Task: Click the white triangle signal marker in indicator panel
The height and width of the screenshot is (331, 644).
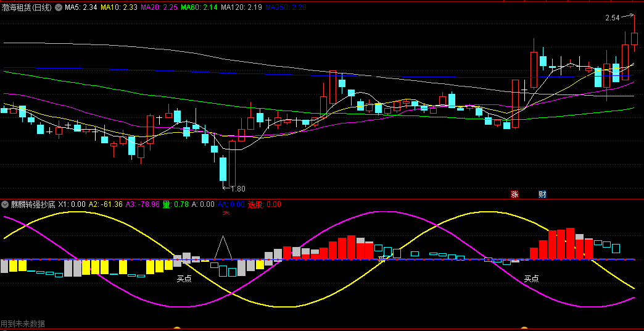Action: [x=223, y=247]
